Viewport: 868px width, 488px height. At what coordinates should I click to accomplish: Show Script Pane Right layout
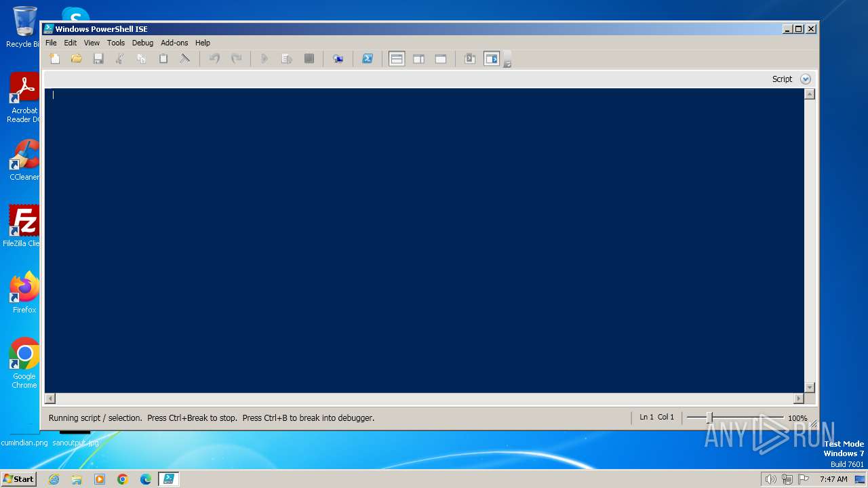418,59
